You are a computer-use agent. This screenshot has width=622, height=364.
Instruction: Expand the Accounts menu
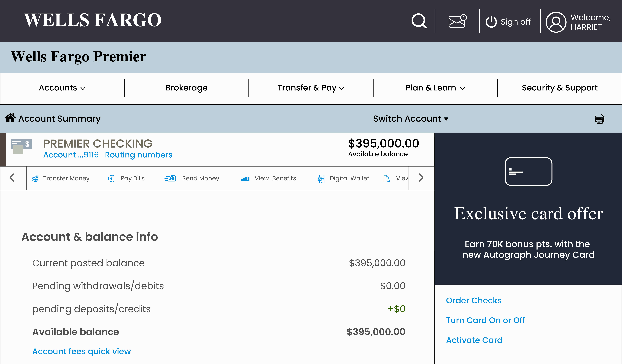click(62, 88)
